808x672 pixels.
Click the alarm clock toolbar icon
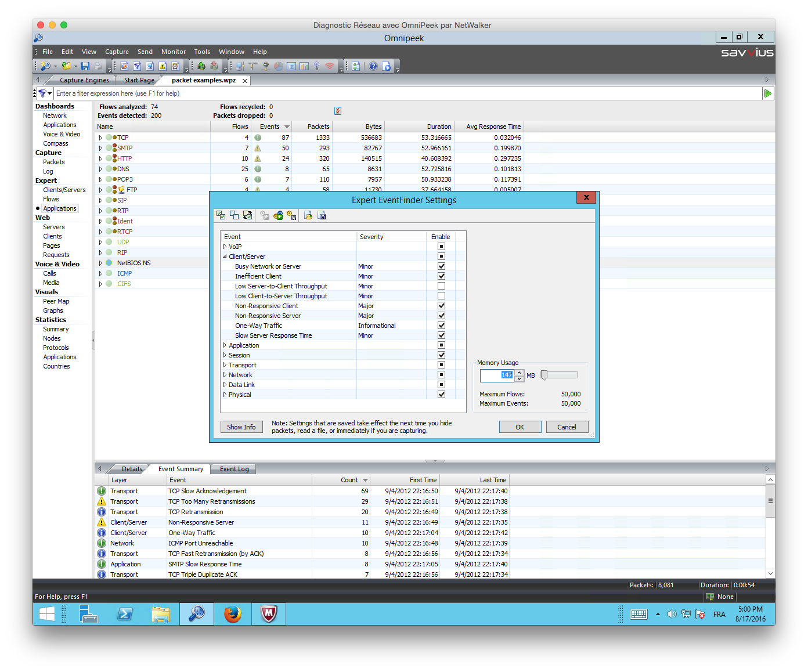click(175, 66)
